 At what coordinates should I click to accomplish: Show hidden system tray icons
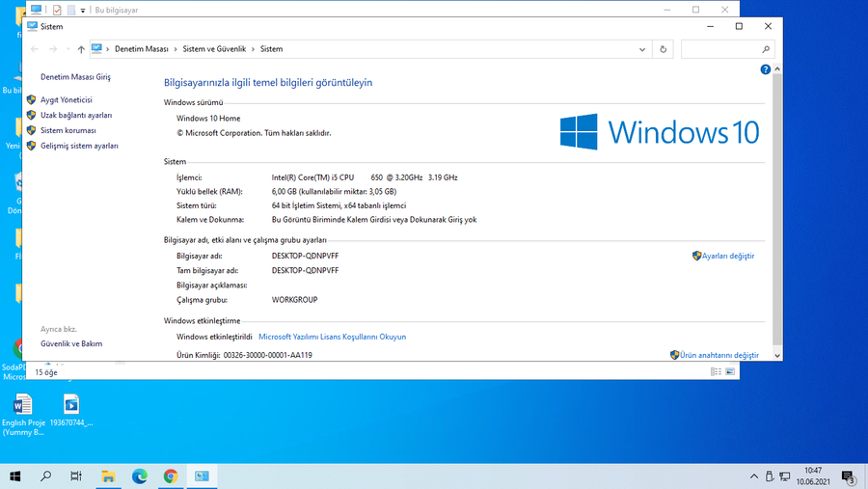(754, 476)
